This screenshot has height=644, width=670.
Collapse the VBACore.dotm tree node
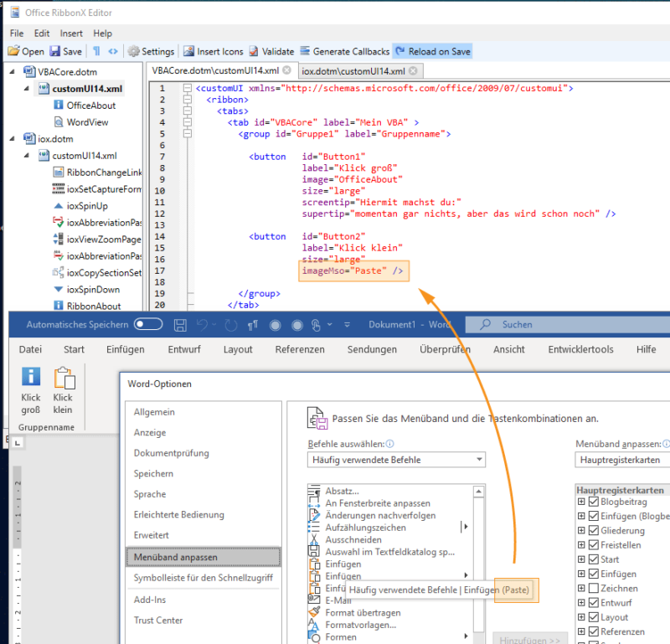13,72
